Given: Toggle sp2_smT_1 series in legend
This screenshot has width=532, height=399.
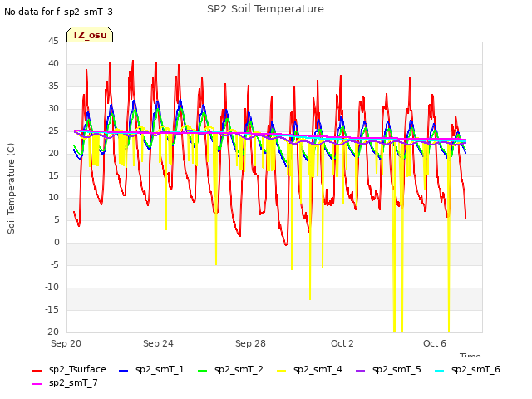Looking at the screenshot, I should pos(151,369).
